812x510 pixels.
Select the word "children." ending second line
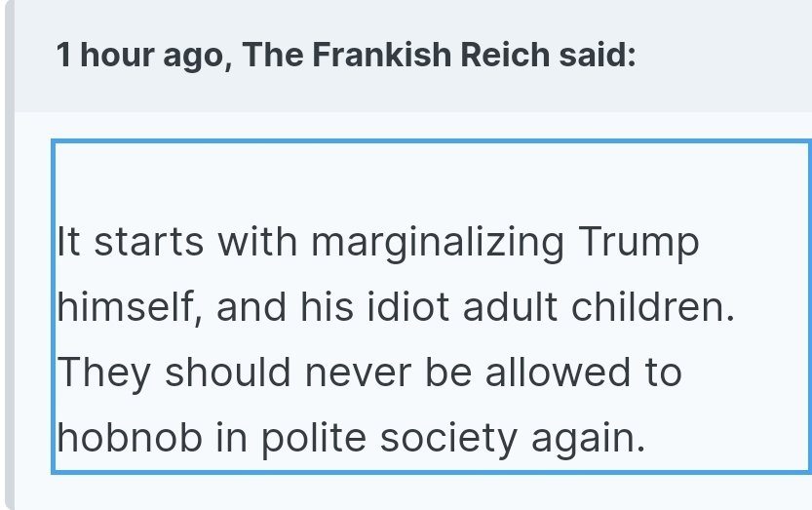(x=652, y=306)
